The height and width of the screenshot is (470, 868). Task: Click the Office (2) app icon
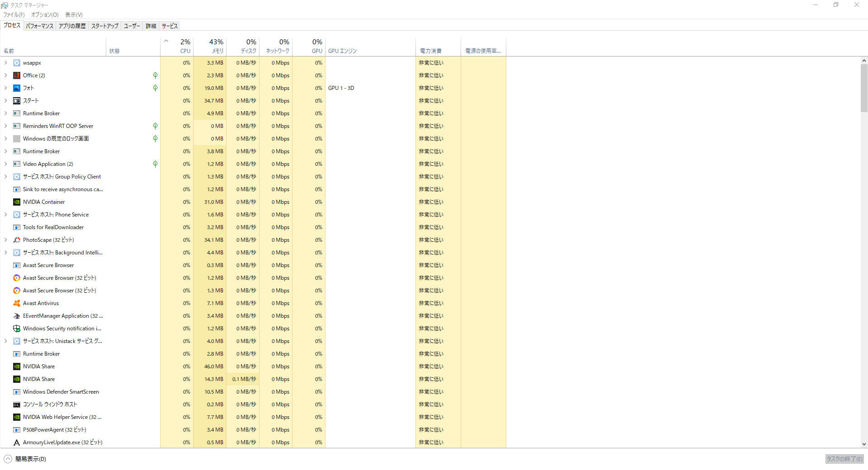17,75
